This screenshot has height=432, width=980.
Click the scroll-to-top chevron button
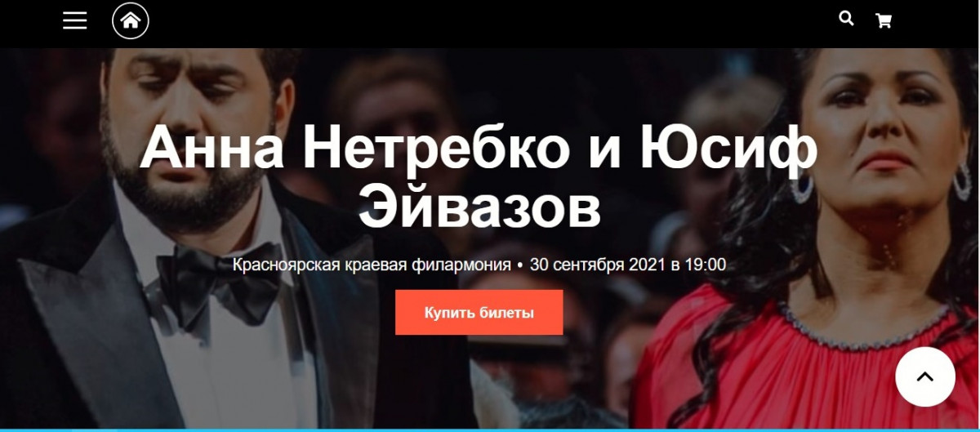[x=924, y=376]
